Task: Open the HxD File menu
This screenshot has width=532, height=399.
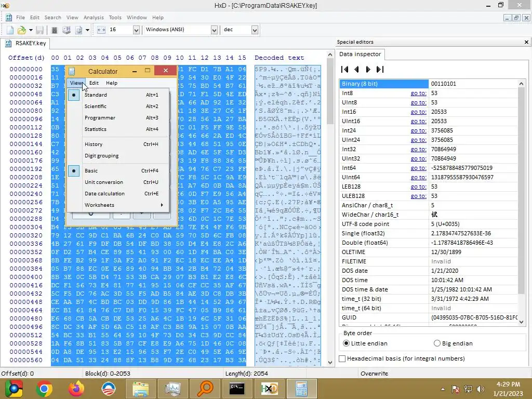Action: [x=20, y=17]
